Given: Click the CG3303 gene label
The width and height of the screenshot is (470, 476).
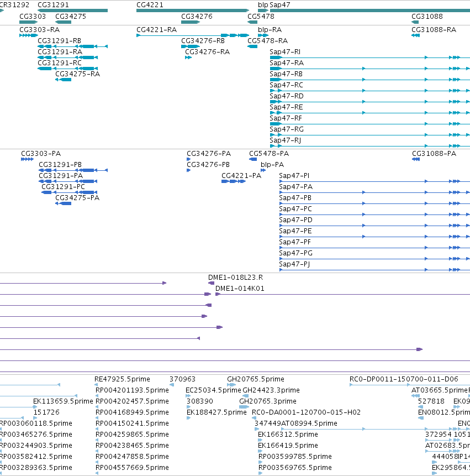Looking at the screenshot, I should [x=33, y=17].
